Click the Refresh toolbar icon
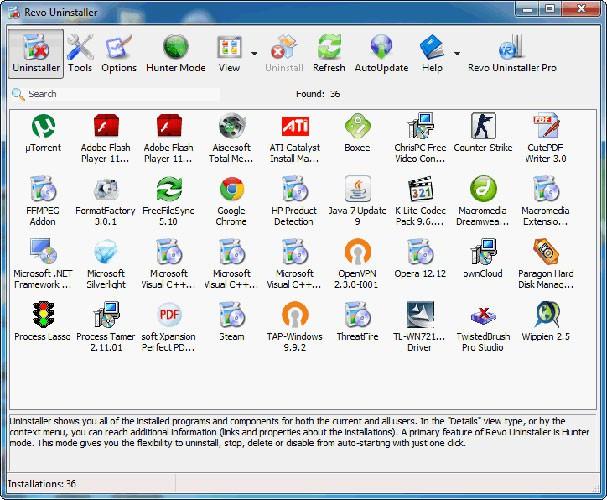This screenshot has height=500, width=607. coord(329,52)
